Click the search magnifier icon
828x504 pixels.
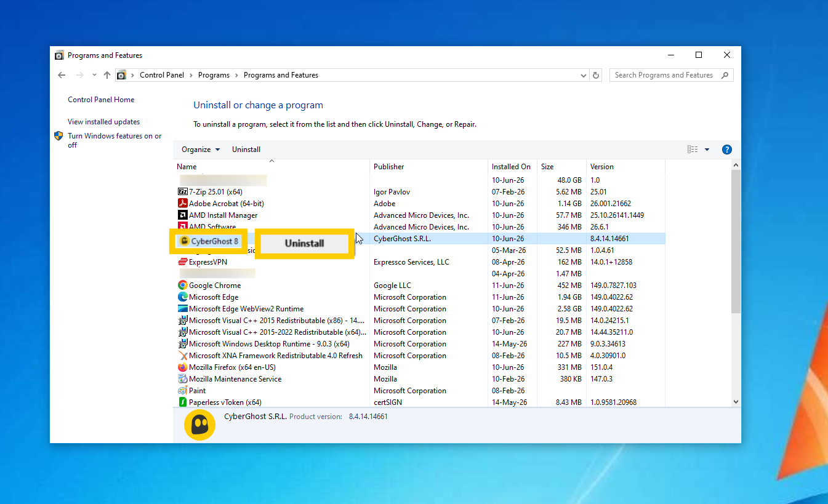point(725,75)
